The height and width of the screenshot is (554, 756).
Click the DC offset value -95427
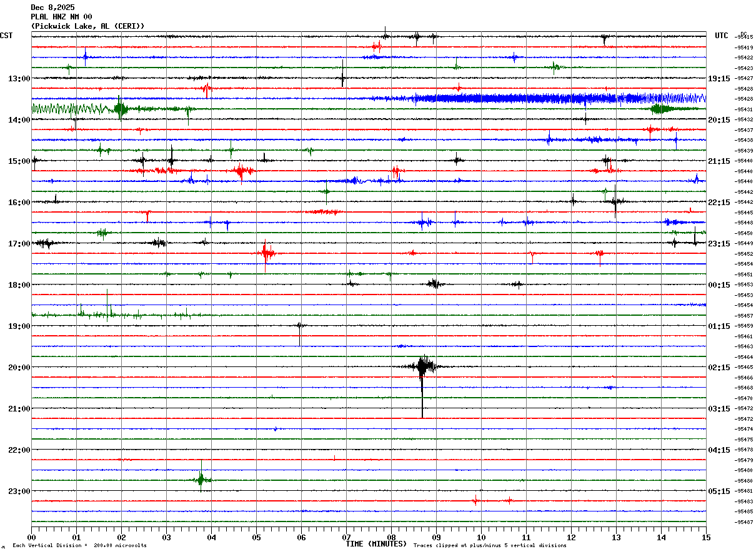coord(744,78)
